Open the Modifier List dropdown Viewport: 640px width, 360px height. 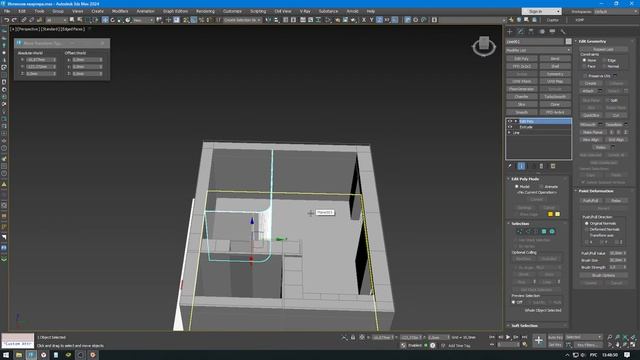(538, 50)
